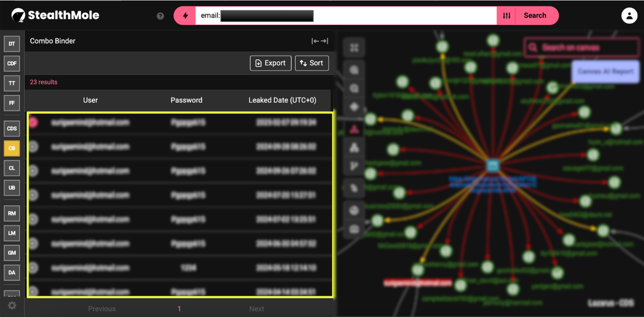Switch to the CL sidebar tab

[x=12, y=168]
